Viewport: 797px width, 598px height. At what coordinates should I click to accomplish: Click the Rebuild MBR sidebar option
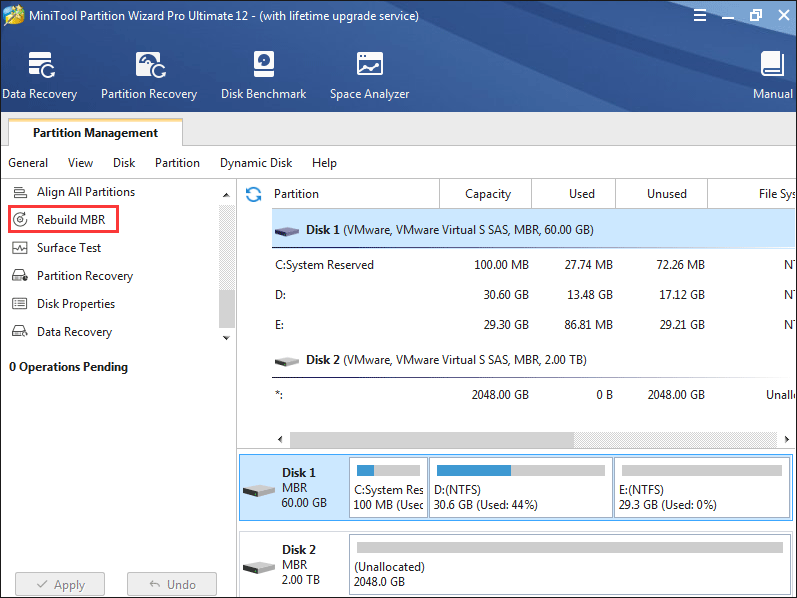(70, 220)
